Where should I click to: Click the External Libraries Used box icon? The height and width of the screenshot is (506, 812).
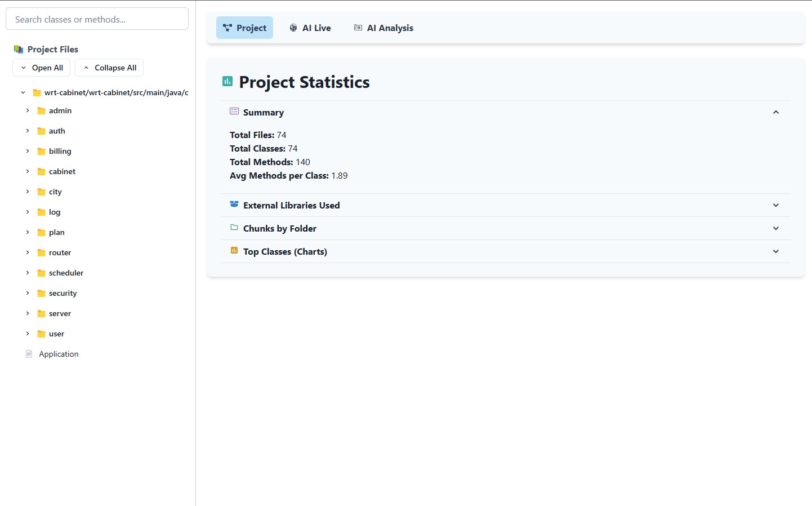pos(234,205)
